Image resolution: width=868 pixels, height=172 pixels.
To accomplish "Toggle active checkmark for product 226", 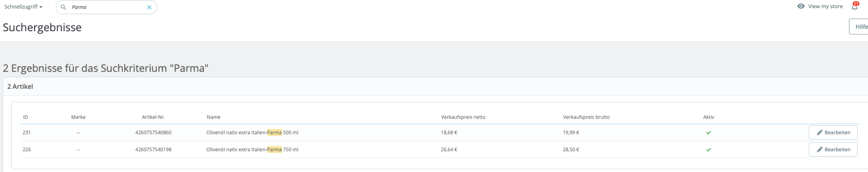I will [x=708, y=149].
